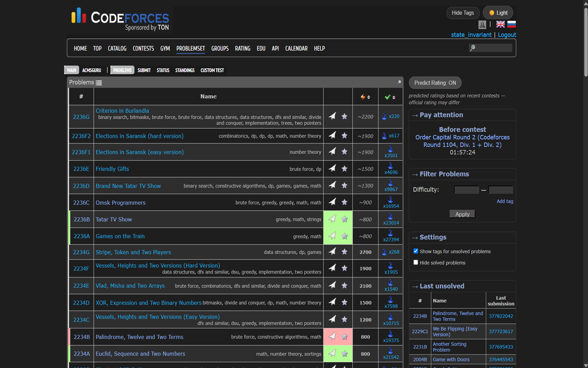Log out via the Logout link
The height and width of the screenshot is (368, 588).
pos(507,35)
